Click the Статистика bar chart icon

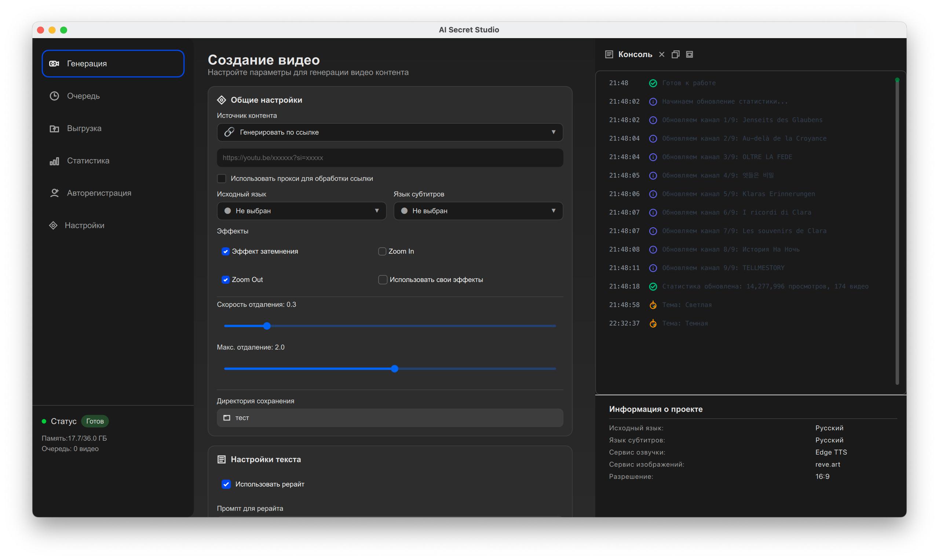tap(54, 161)
